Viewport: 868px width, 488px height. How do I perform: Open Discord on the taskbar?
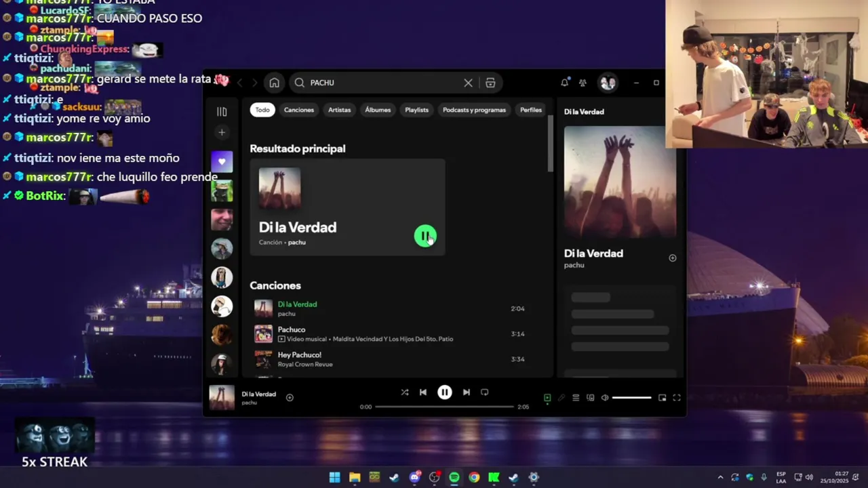click(414, 478)
